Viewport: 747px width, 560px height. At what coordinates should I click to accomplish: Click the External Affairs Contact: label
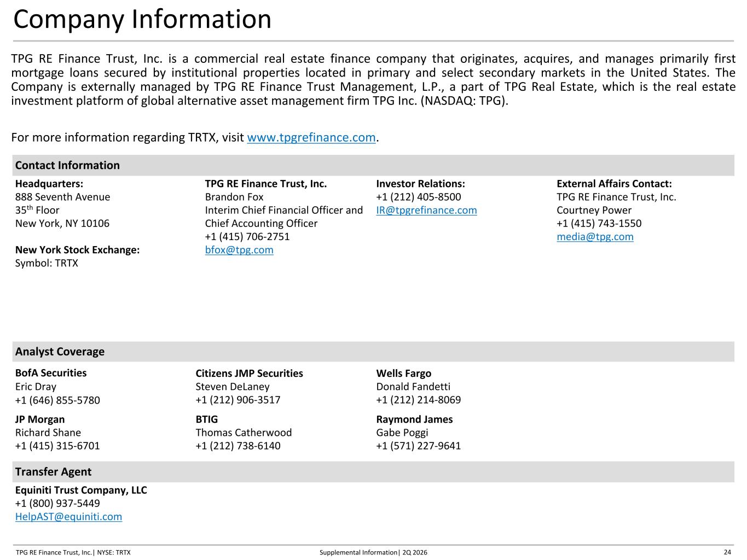tap(614, 184)
